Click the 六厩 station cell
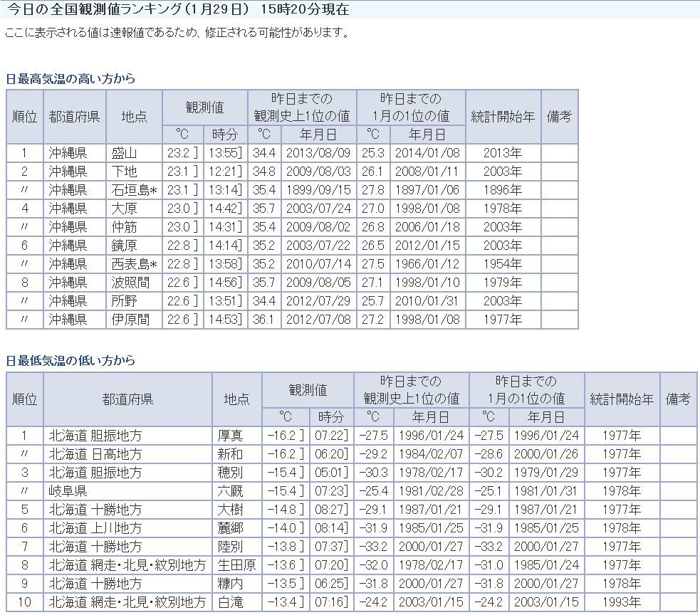 (230, 491)
